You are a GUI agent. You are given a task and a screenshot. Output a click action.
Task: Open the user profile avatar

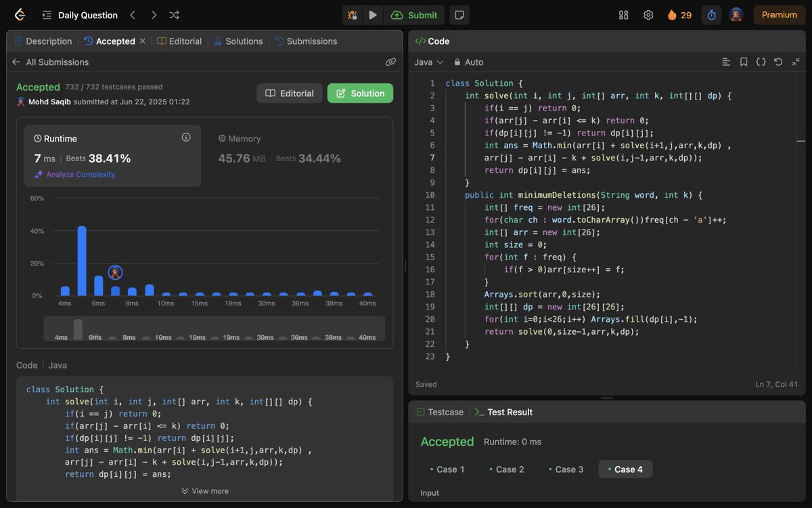click(x=736, y=15)
